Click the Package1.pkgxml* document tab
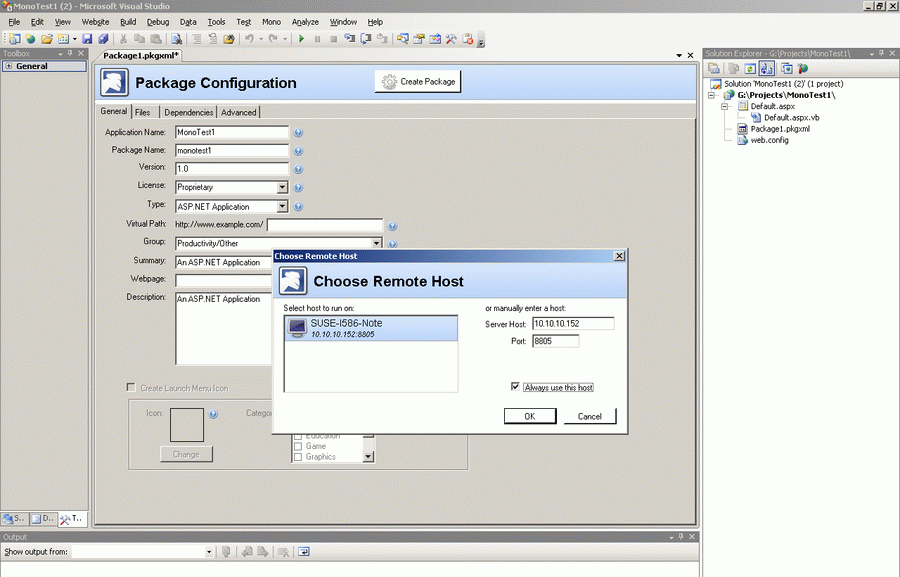This screenshot has width=900, height=577. tap(141, 55)
